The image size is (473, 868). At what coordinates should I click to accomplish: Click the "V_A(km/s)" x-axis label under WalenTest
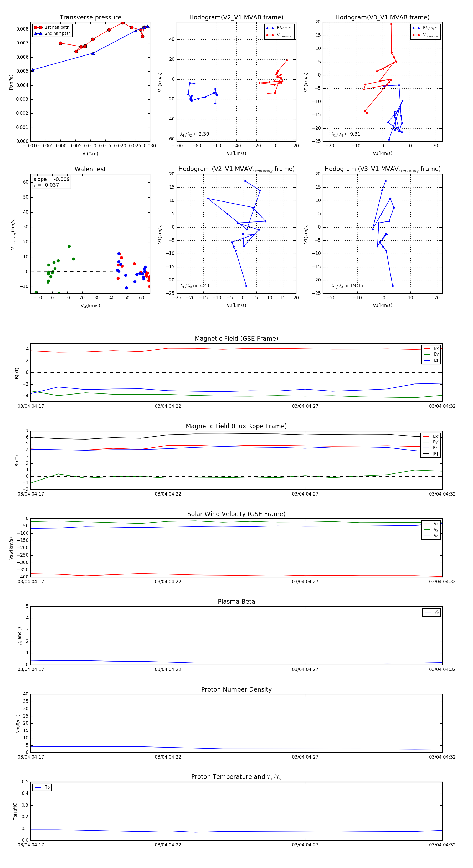coord(90,306)
